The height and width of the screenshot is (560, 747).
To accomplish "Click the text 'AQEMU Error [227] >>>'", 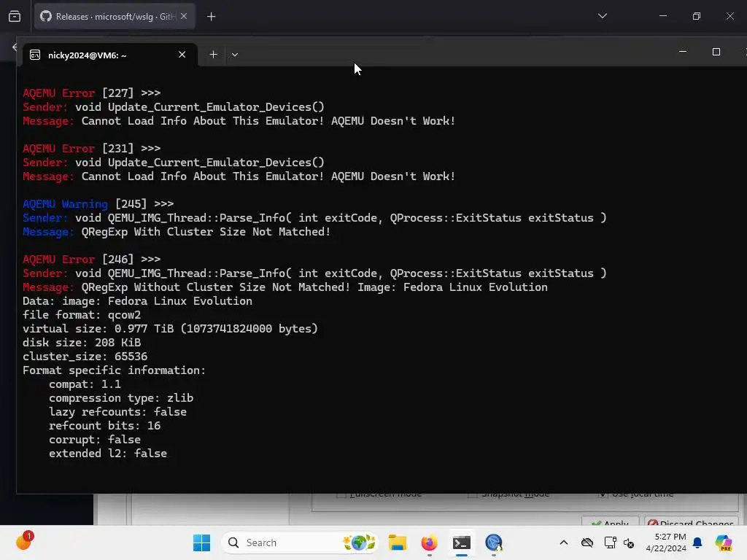I will pyautogui.click(x=91, y=93).
